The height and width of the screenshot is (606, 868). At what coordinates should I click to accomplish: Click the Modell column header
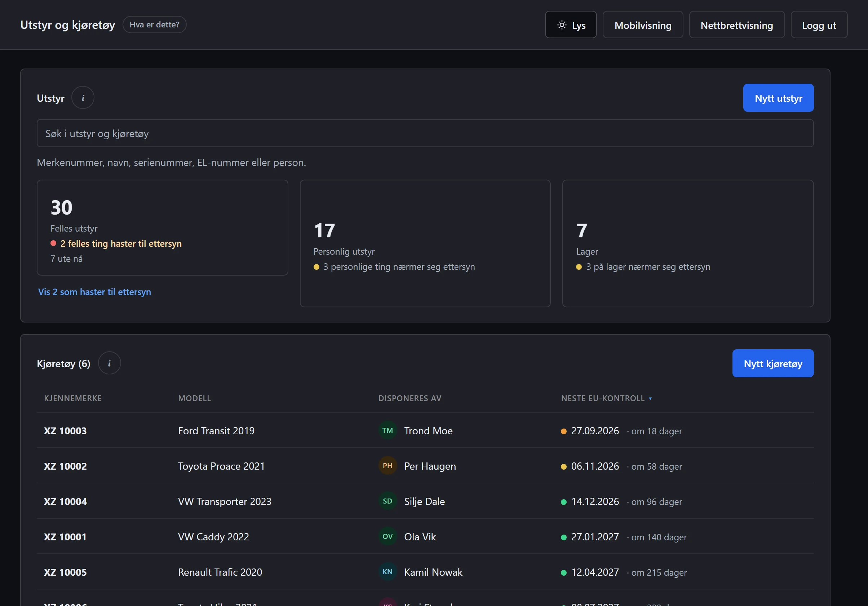tap(195, 398)
